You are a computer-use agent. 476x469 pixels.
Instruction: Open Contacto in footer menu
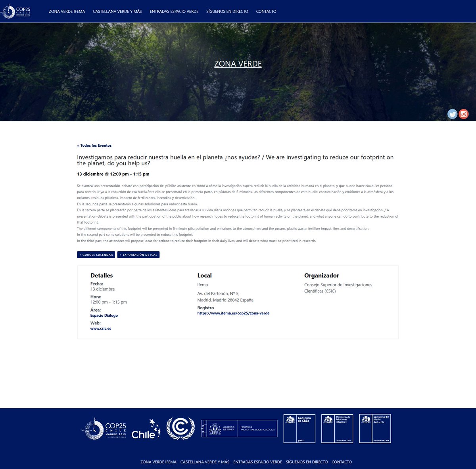342,462
